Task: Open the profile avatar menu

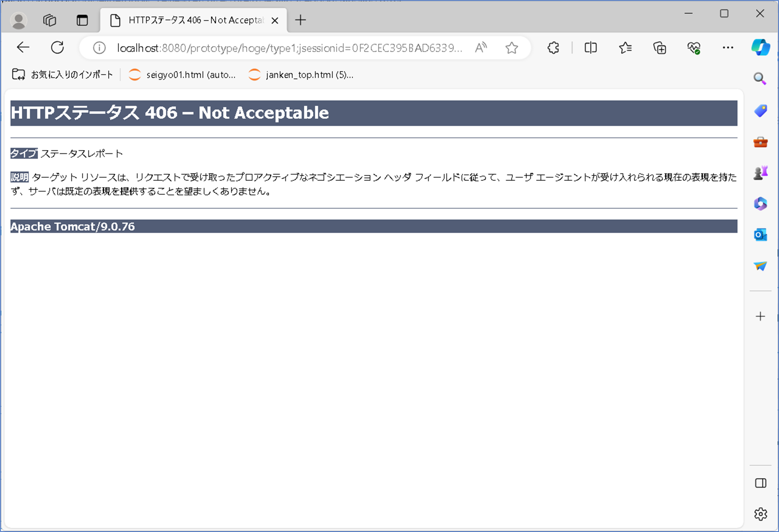Action: click(19, 20)
